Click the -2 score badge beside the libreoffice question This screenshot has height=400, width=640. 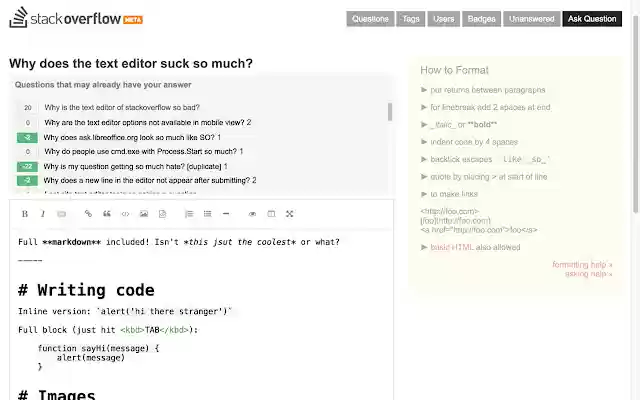[x=27, y=138]
